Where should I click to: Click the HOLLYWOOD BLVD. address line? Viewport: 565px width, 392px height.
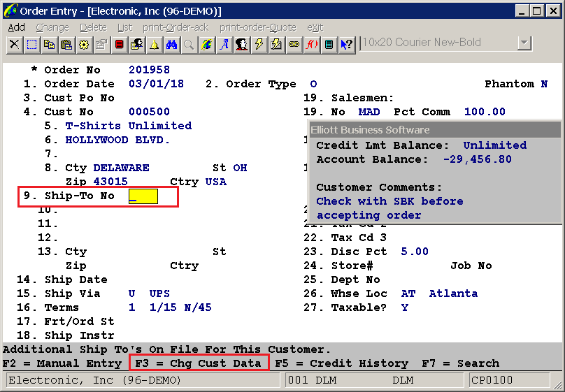tap(118, 140)
